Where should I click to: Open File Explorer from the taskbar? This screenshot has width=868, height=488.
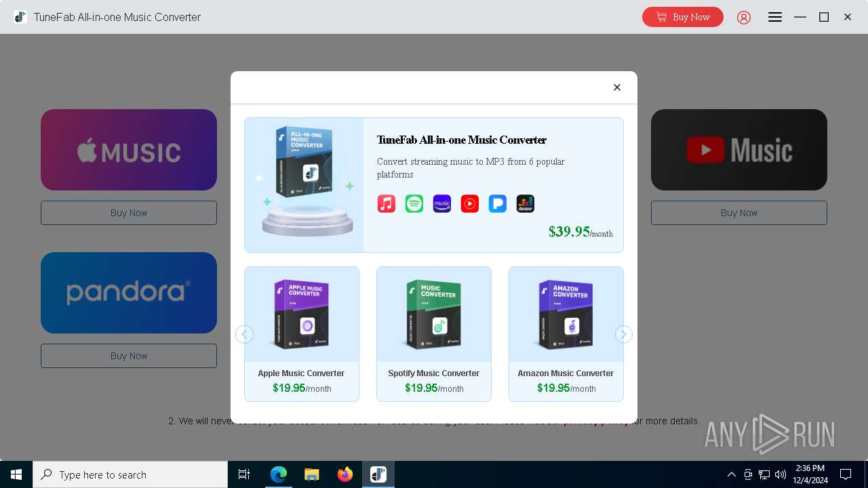[311, 474]
